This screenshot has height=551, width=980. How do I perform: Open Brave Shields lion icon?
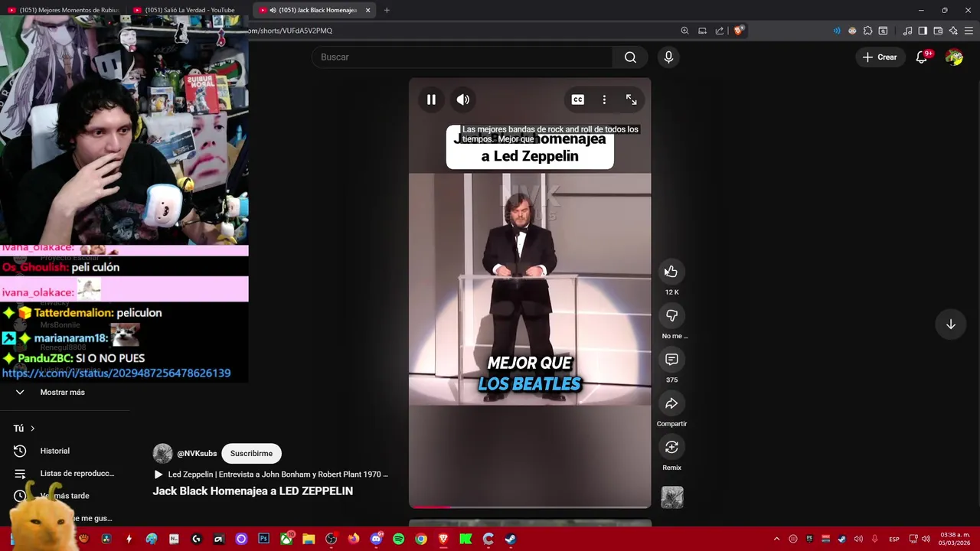tap(738, 31)
